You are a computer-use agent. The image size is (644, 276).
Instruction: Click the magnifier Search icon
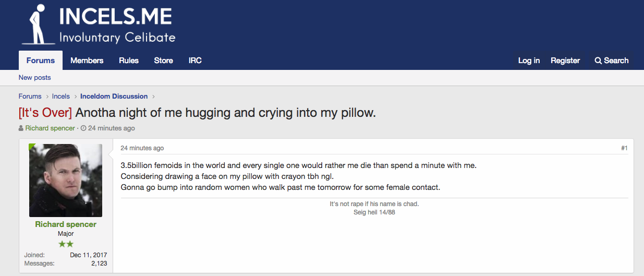pos(598,61)
